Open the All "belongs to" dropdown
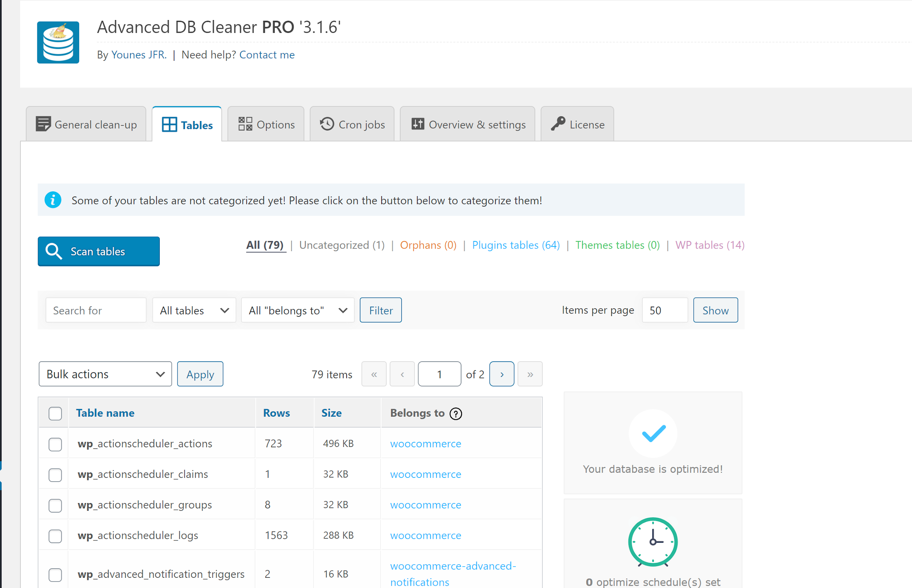 298,311
